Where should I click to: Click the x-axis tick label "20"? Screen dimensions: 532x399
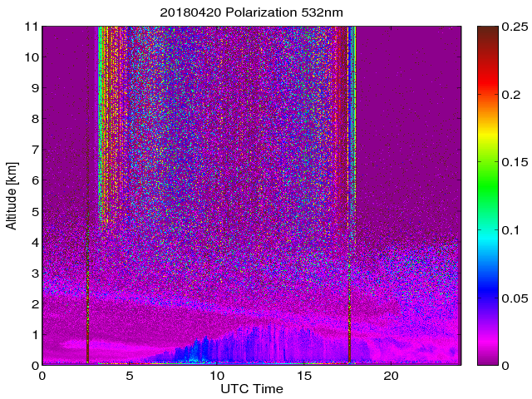pos(389,376)
